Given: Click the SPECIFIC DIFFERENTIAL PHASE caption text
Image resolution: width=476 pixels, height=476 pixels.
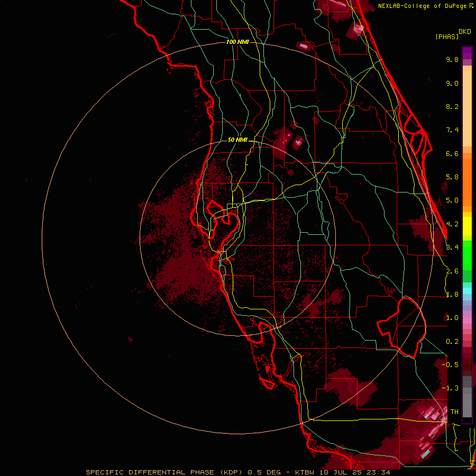Looking at the screenshot, I should click(150, 472).
